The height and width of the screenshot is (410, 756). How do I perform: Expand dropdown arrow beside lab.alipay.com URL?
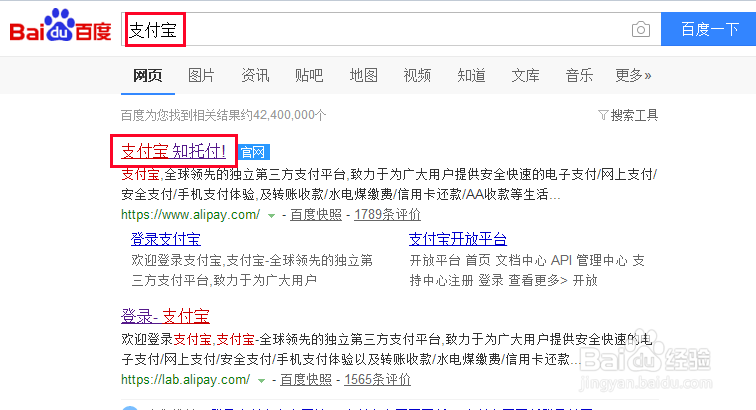coord(261,381)
